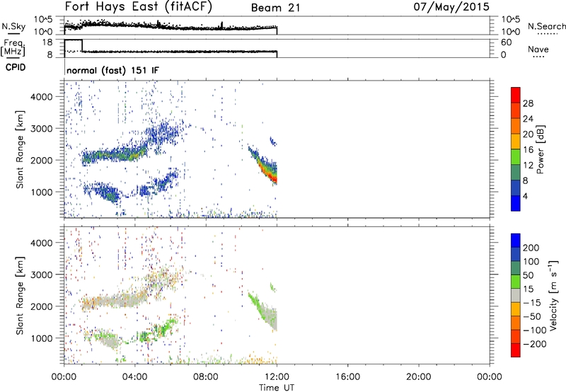Click the strong red-orange echo near 12:00 in power panel

click(x=274, y=178)
